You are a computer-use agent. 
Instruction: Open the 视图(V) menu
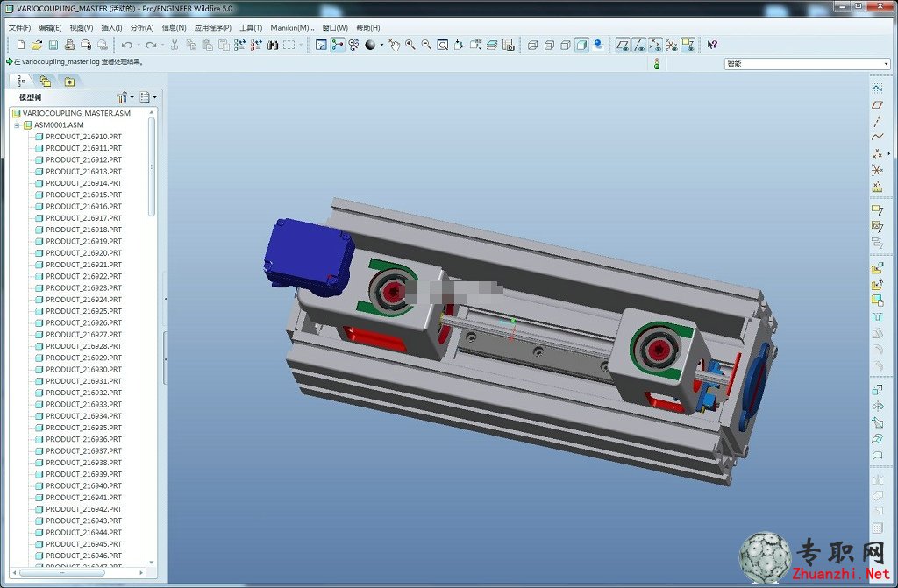(82, 27)
